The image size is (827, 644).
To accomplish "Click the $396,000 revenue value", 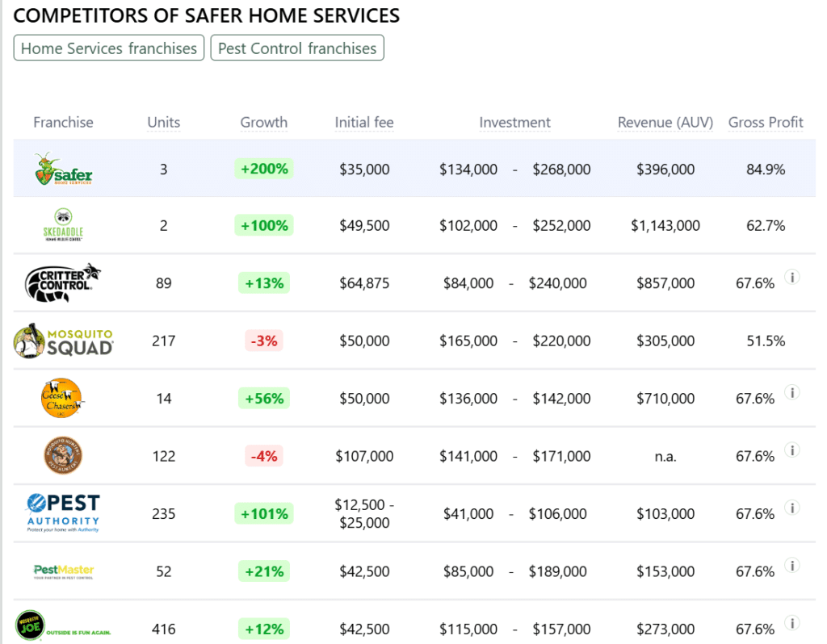I will [x=665, y=169].
